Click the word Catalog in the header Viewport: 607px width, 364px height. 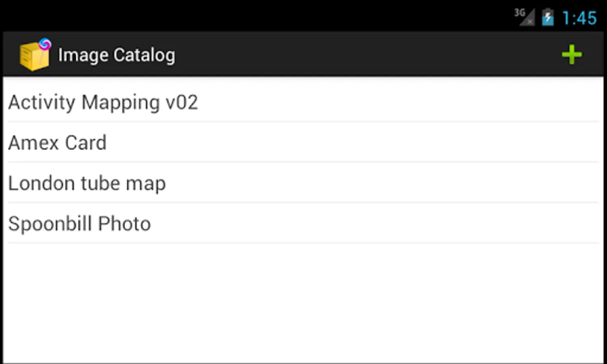point(144,55)
